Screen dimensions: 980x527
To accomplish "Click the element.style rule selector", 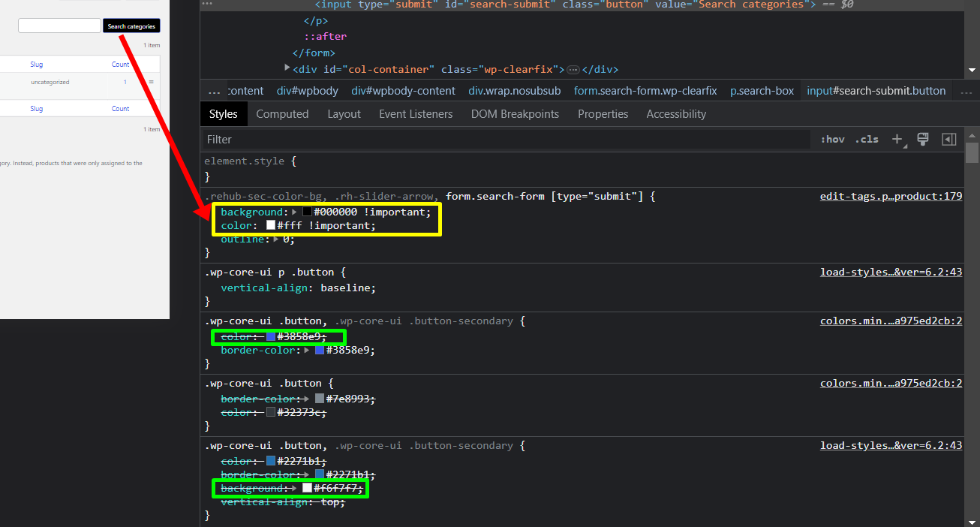I will 243,161.
